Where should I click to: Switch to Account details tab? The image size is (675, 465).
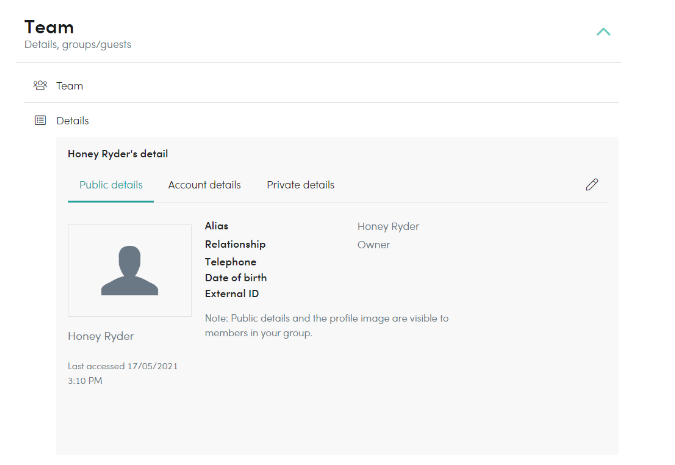204,185
